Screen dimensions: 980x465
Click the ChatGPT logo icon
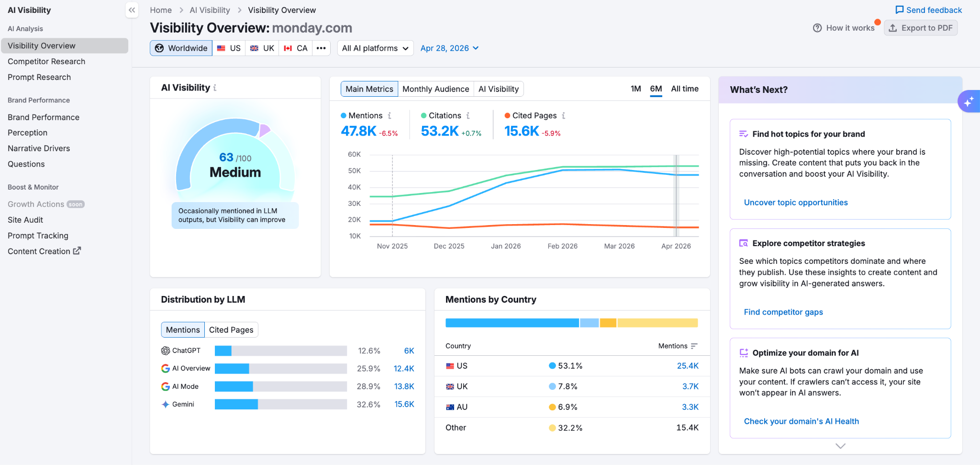click(166, 351)
